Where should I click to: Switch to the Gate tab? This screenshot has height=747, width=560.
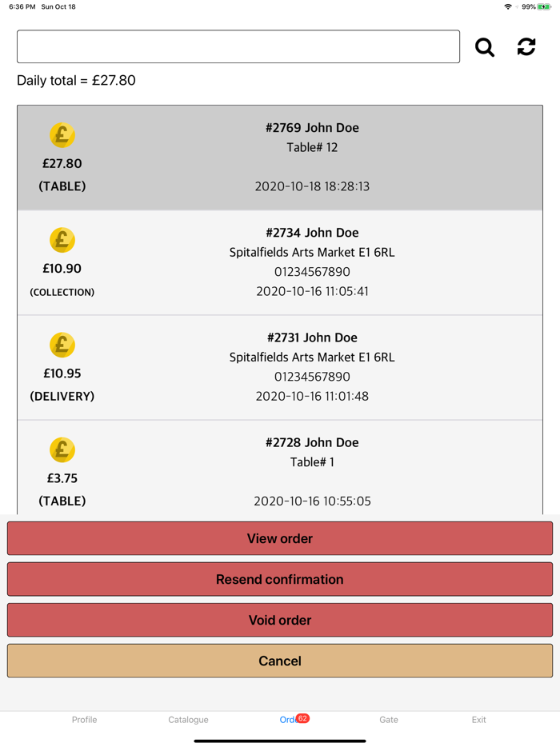click(389, 719)
